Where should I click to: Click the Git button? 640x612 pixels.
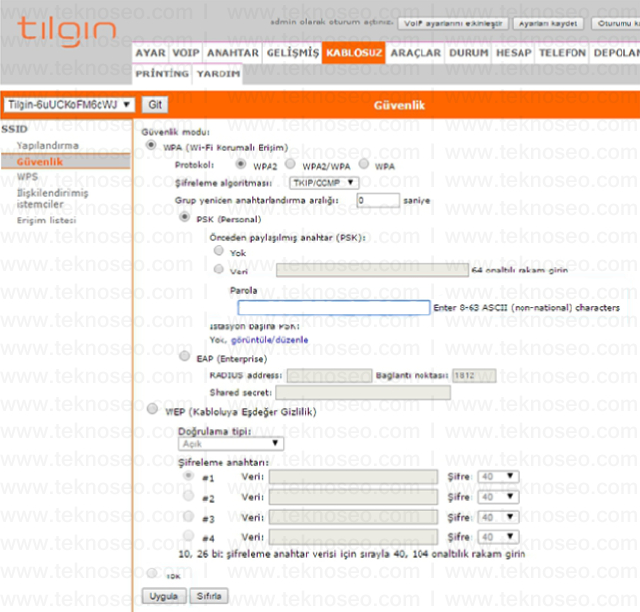(155, 105)
